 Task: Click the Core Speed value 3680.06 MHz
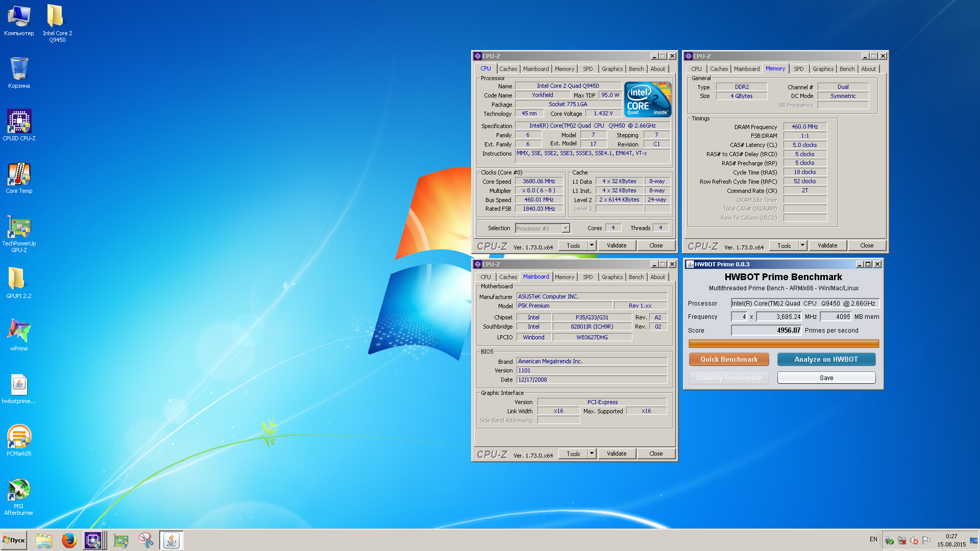538,181
